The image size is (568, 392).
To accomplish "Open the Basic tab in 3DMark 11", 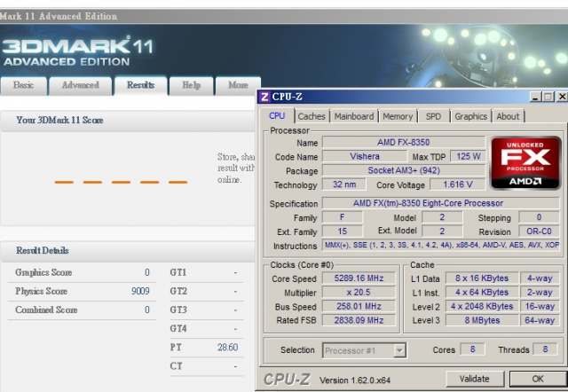I will [24, 86].
